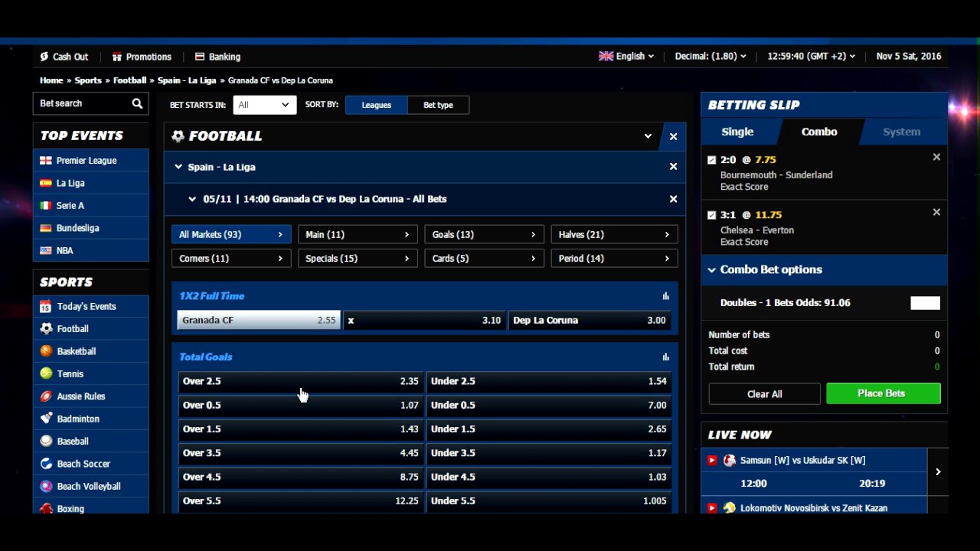Viewport: 980px width, 551px height.
Task: Expand Live Now next arrow
Action: [x=938, y=471]
